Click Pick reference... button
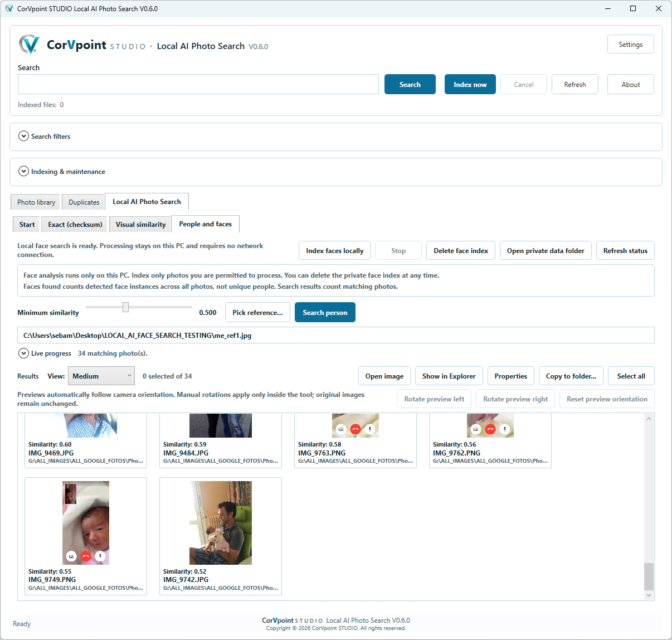The width and height of the screenshot is (672, 640). point(257,312)
